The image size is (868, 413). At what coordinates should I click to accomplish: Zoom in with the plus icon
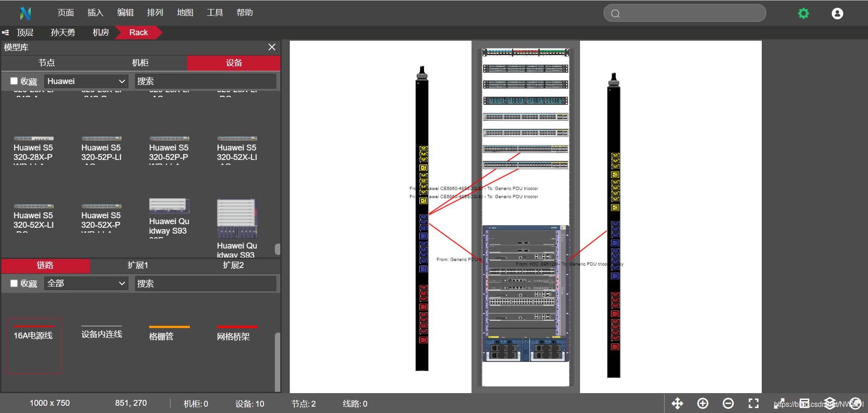pyautogui.click(x=703, y=403)
